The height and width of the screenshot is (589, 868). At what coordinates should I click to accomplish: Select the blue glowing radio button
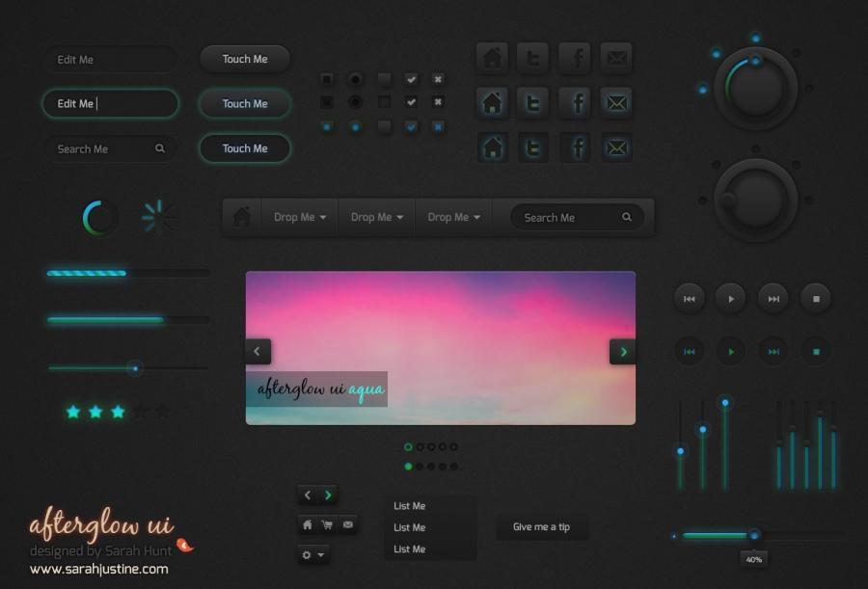pyautogui.click(x=356, y=126)
